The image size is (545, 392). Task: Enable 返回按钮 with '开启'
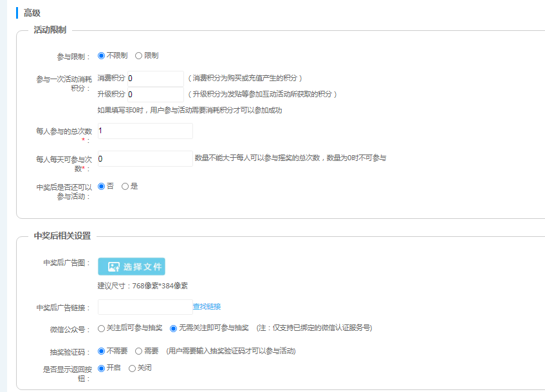pos(102,368)
